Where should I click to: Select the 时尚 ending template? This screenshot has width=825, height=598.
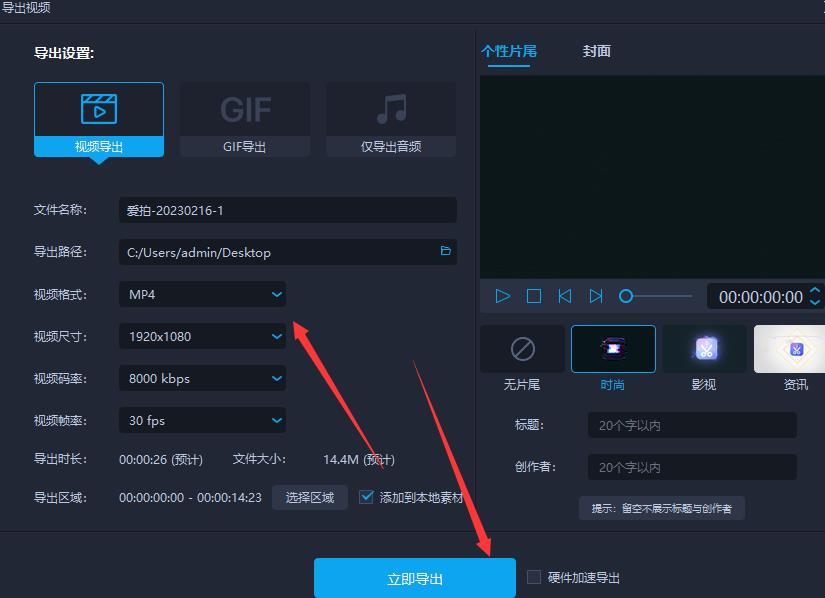(613, 349)
